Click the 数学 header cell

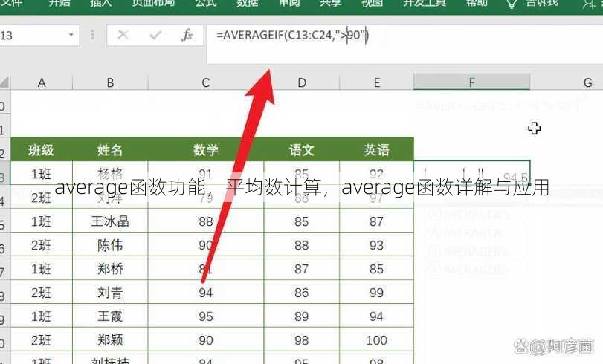click(206, 149)
